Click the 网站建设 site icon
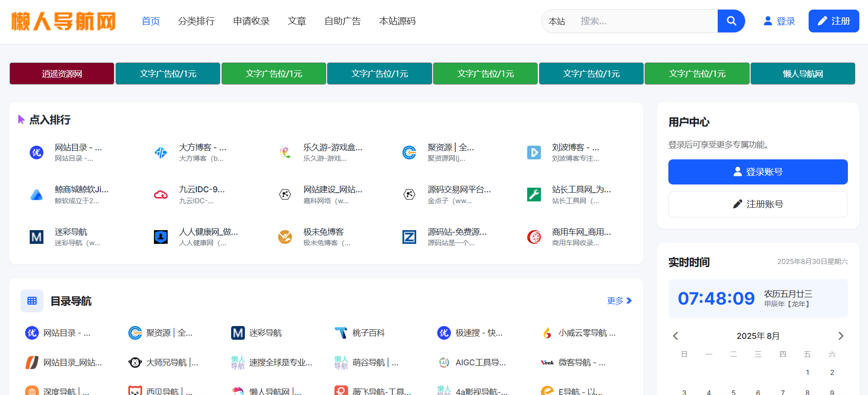This screenshot has width=868, height=395. pos(285,195)
